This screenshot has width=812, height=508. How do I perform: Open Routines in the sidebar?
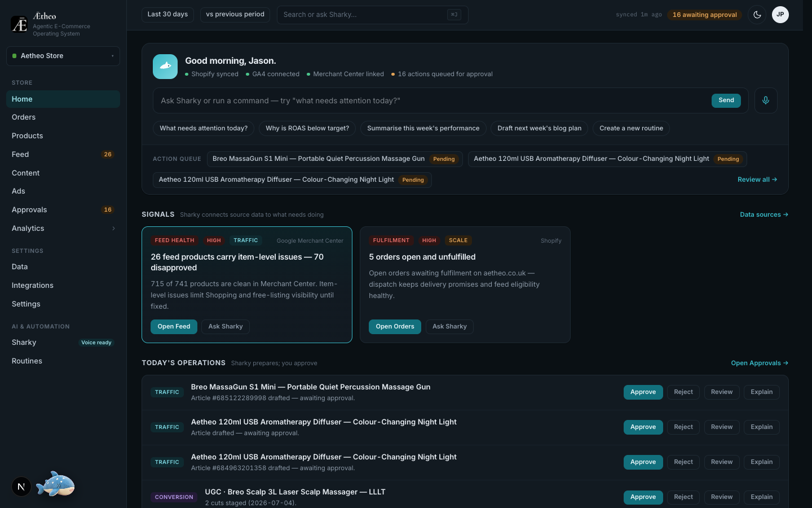[x=63, y=361]
